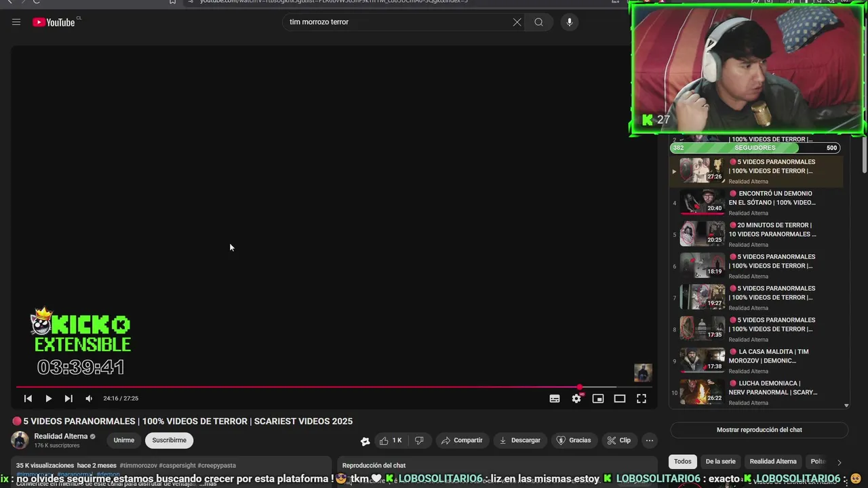Click the video title text

[187, 421]
